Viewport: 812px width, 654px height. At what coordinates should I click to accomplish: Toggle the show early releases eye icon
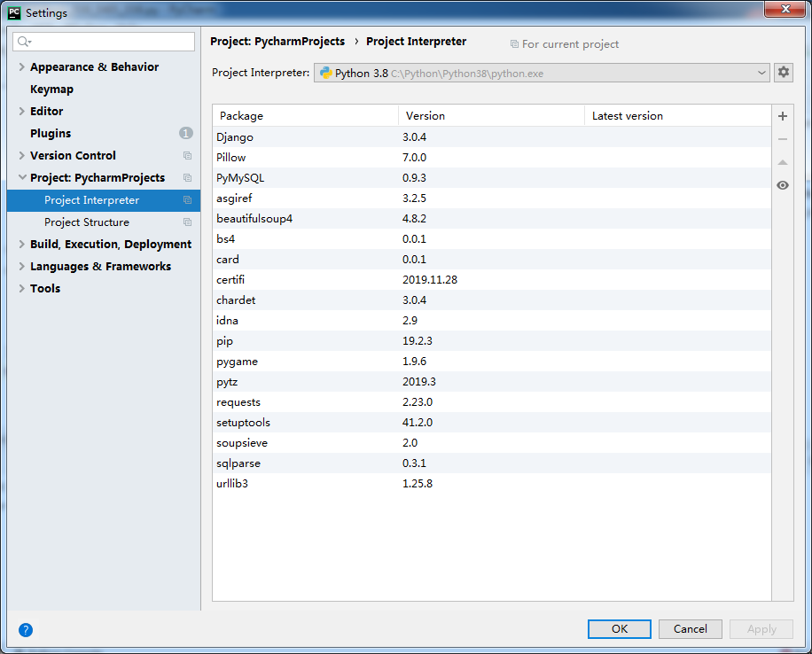tap(783, 185)
